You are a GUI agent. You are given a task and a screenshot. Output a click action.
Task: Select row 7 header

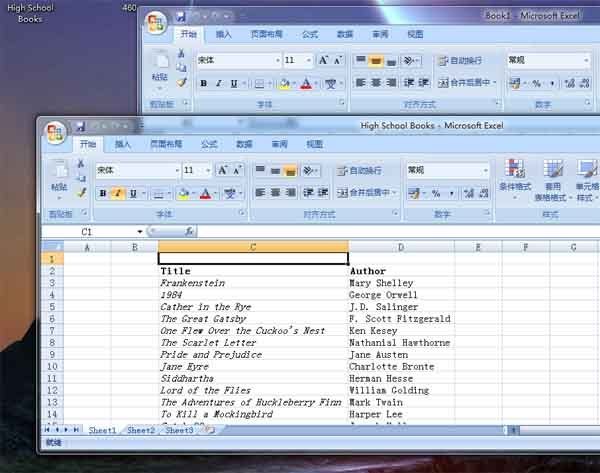(x=52, y=331)
